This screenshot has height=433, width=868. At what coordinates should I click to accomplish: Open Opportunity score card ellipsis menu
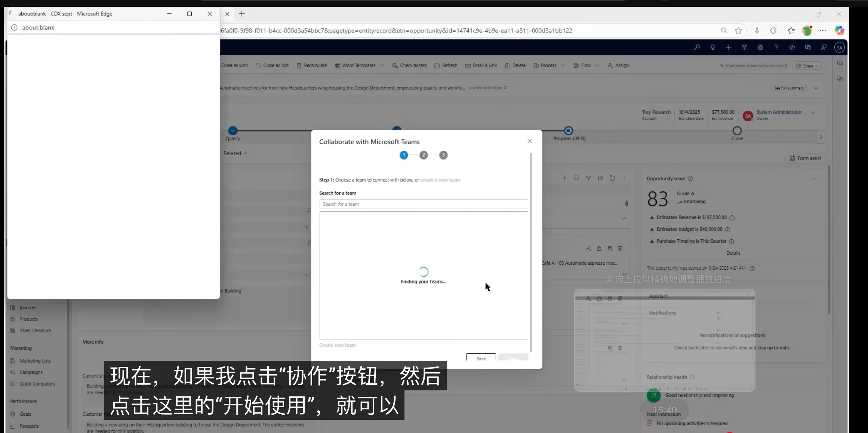[x=814, y=179]
